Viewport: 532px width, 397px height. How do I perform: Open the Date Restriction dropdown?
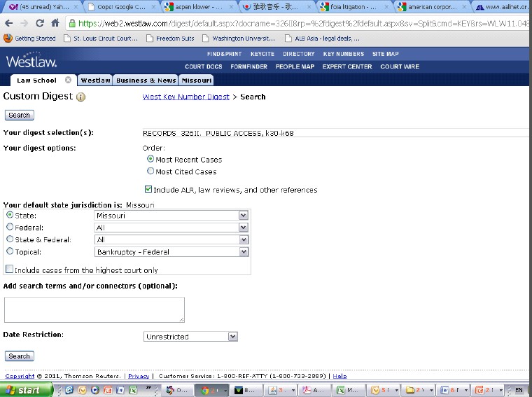pos(190,337)
